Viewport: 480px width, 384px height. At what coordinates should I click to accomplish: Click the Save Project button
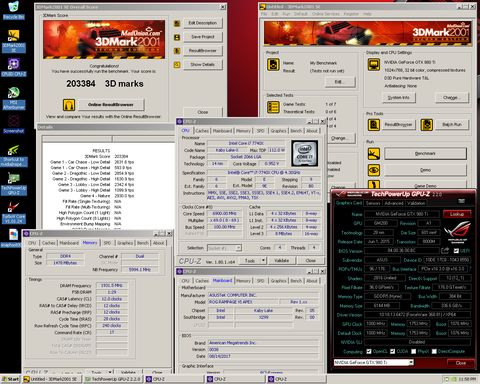(x=203, y=37)
